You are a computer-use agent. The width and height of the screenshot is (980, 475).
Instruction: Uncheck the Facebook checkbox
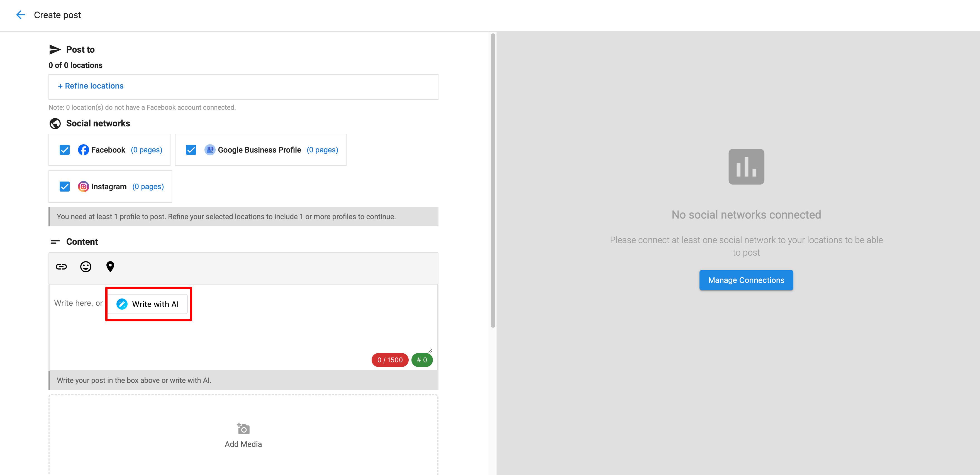click(65, 150)
